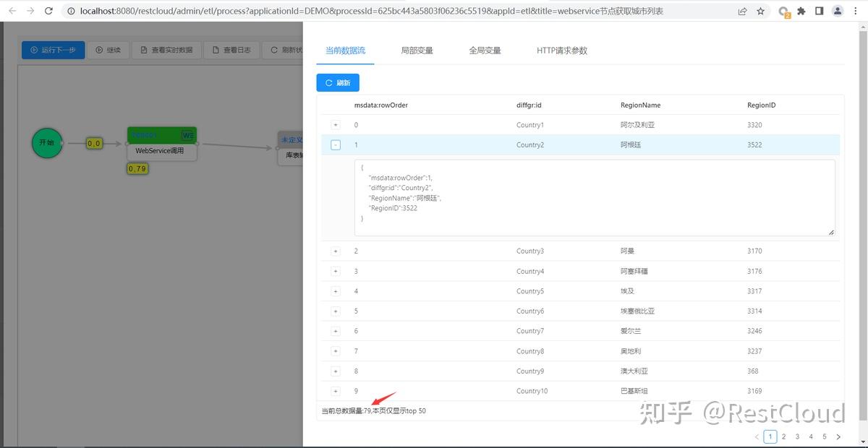868x448 pixels.
Task: Click the 0,79 count label under WebService调用
Action: click(x=137, y=168)
